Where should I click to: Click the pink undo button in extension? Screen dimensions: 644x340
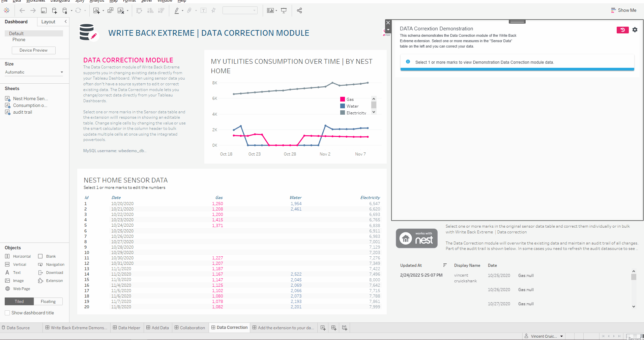(622, 30)
